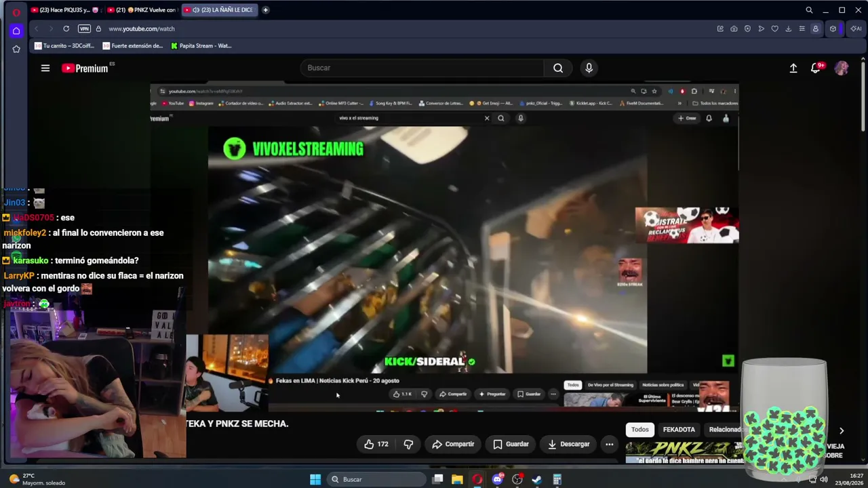Open Discord from the taskbar
The height and width of the screenshot is (488, 868).
[498, 479]
